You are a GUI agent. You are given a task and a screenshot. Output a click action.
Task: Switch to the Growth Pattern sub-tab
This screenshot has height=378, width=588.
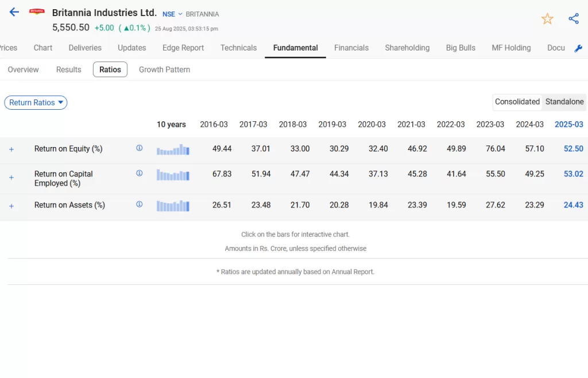click(164, 70)
